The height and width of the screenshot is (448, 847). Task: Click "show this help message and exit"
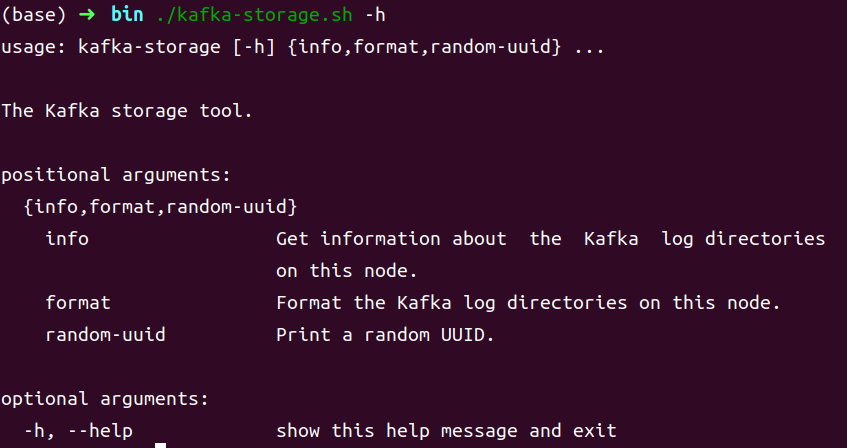446,431
